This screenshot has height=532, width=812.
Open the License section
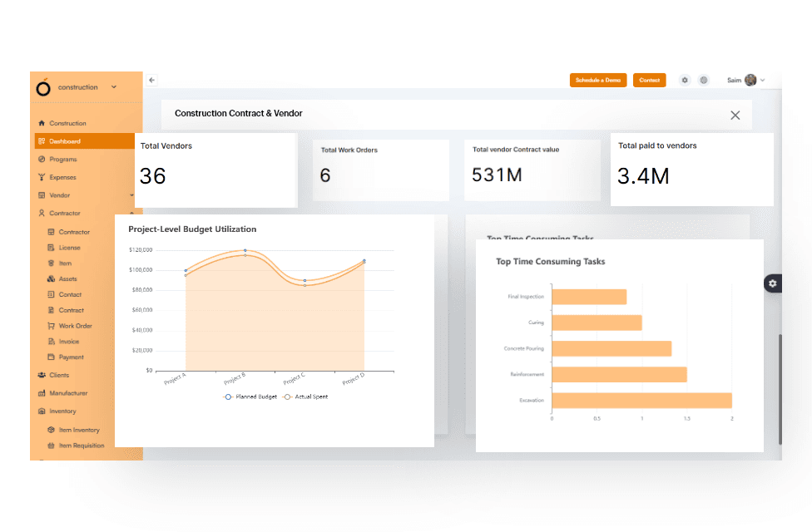(71, 247)
